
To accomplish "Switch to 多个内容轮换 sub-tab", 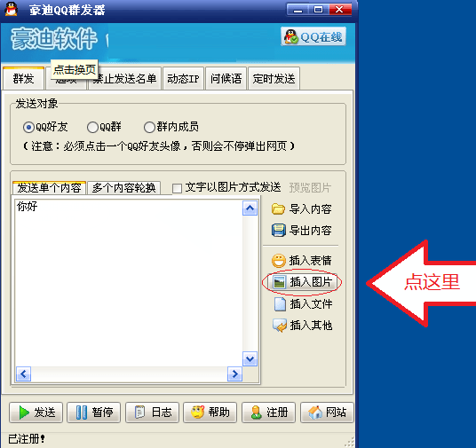I will (x=123, y=188).
